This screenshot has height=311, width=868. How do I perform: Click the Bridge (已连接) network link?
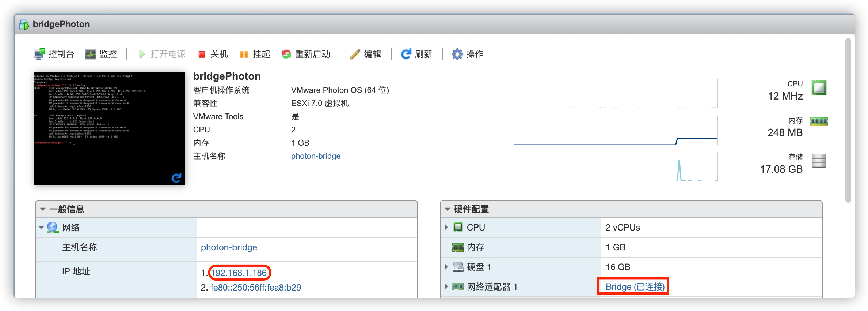635,286
